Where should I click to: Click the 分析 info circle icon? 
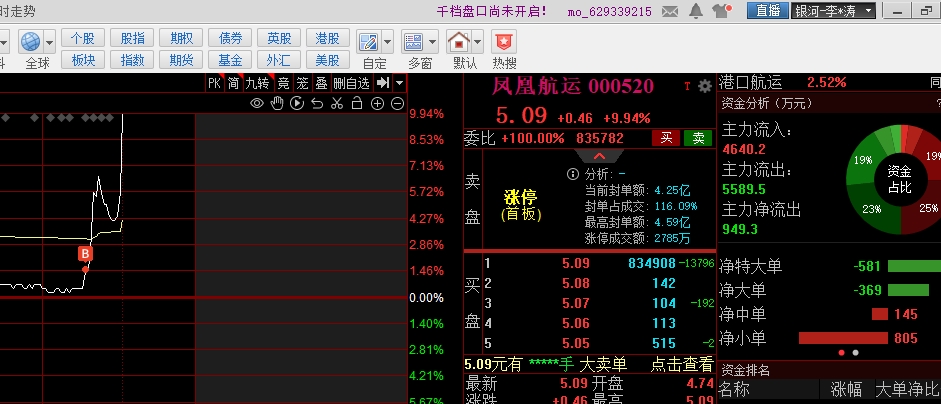pos(573,174)
